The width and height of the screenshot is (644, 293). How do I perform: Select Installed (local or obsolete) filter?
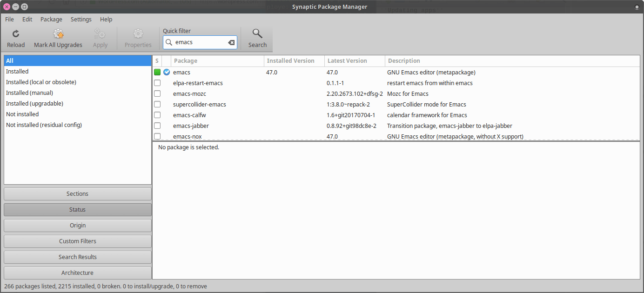click(78, 82)
